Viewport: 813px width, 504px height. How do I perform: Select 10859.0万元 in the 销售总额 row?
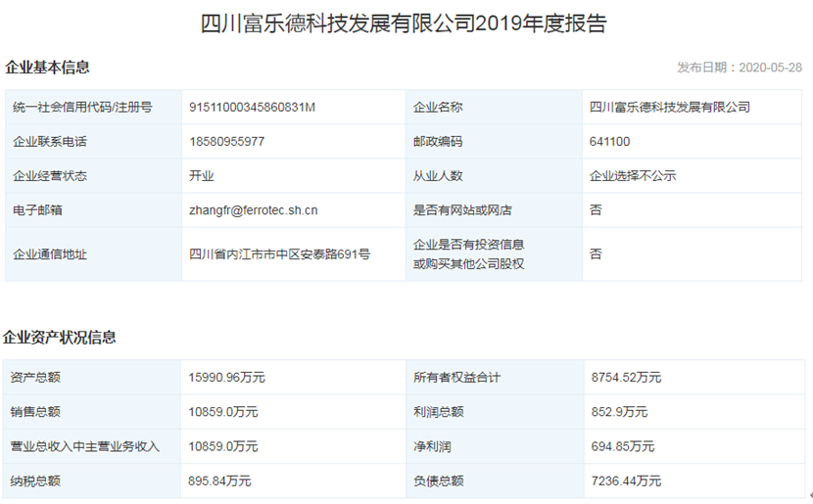click(223, 412)
